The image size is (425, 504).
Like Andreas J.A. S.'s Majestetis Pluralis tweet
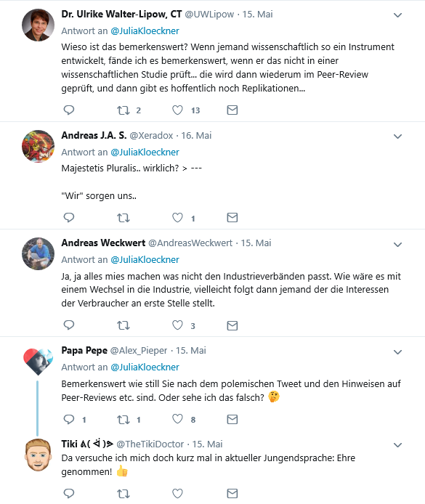pos(177,218)
